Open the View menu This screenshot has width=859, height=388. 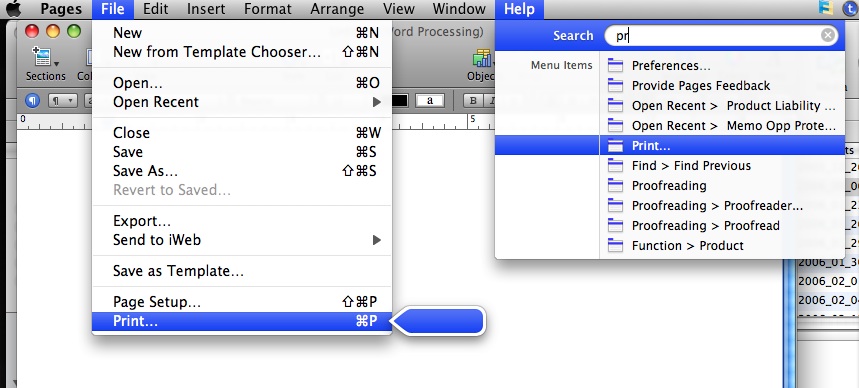click(398, 9)
